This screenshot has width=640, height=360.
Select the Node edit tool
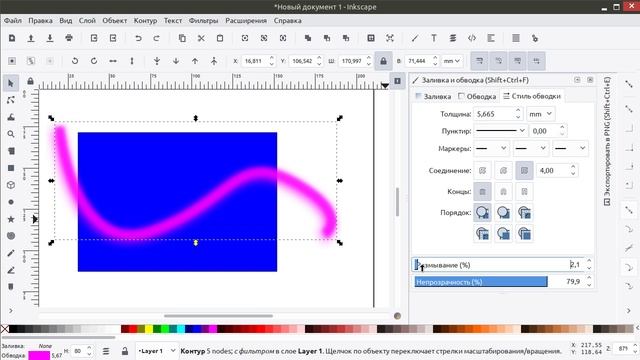11,100
